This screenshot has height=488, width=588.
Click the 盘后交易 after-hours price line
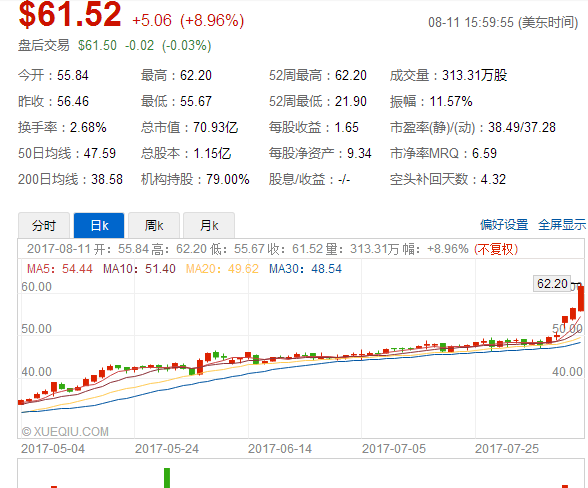(x=115, y=45)
